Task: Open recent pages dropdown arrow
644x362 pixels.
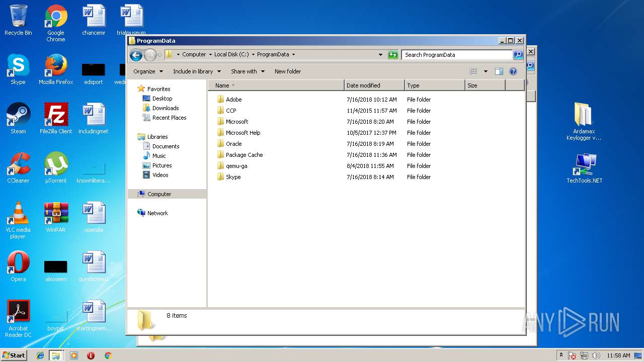Action: point(159,55)
